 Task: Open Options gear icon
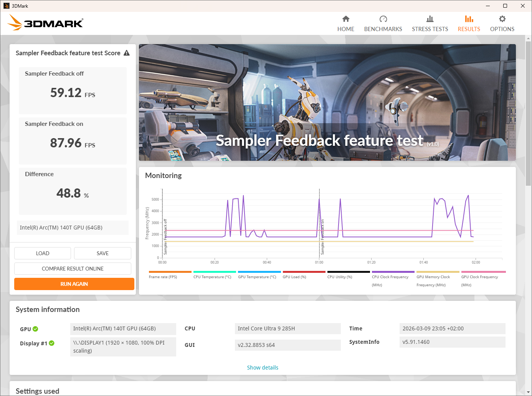[502, 19]
